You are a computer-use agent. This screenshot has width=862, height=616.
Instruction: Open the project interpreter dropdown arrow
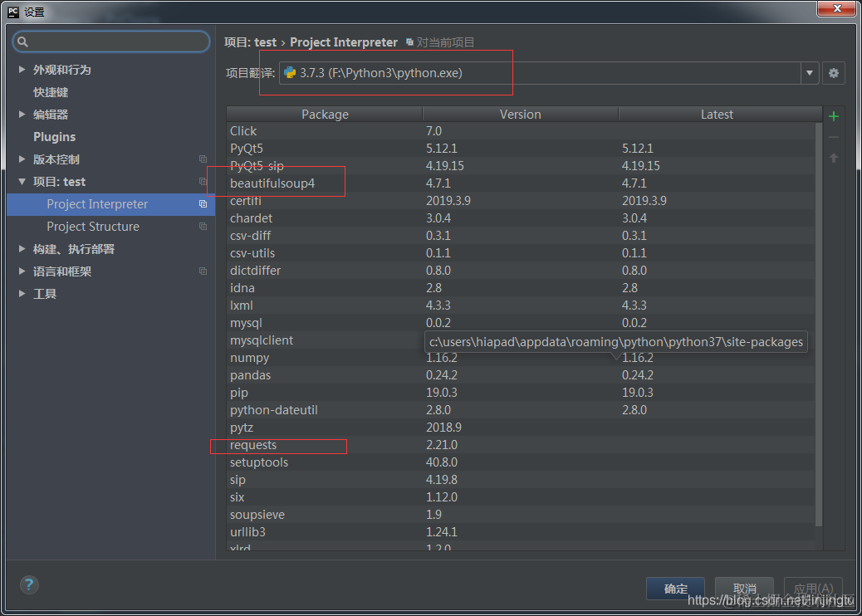point(809,73)
